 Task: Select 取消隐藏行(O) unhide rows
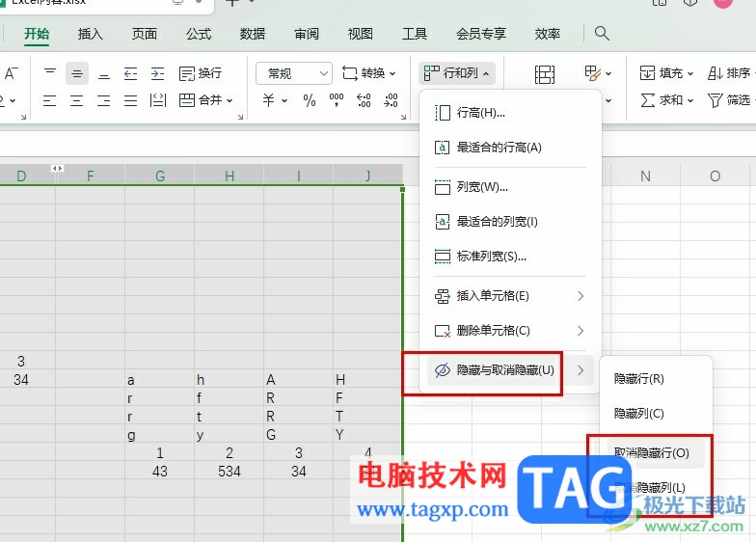tap(656, 453)
